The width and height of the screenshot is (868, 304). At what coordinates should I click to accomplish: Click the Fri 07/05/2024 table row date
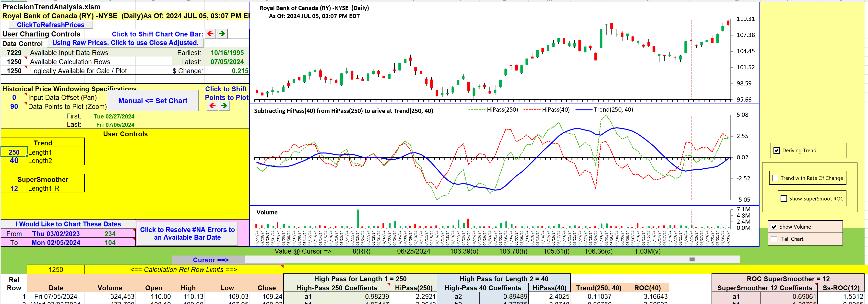[56, 297]
